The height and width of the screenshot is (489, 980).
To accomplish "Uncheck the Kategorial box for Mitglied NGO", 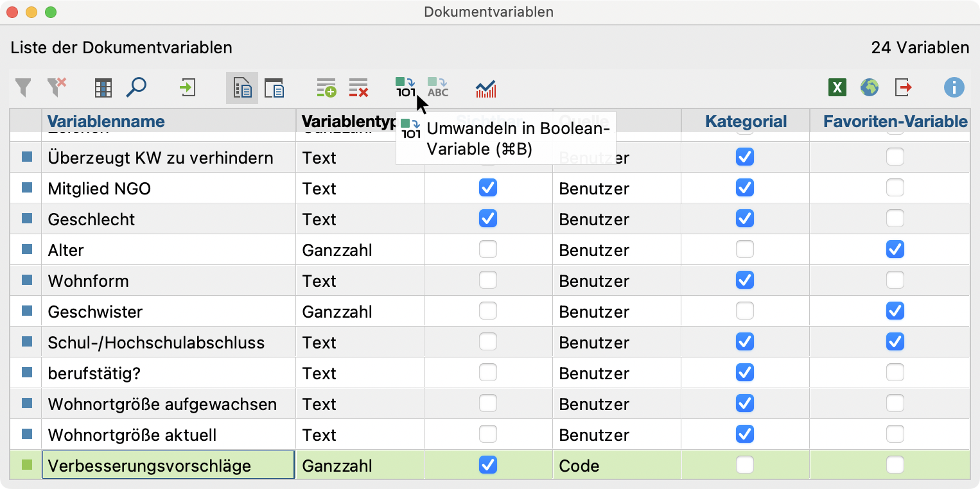I will [x=745, y=187].
